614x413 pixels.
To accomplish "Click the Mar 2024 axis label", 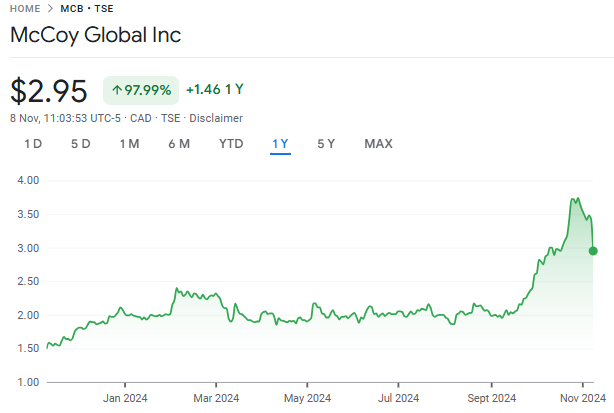I will pos(216,398).
